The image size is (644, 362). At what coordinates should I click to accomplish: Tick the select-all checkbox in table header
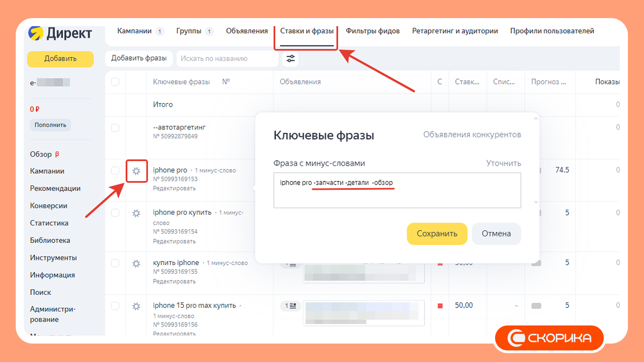pos(115,82)
